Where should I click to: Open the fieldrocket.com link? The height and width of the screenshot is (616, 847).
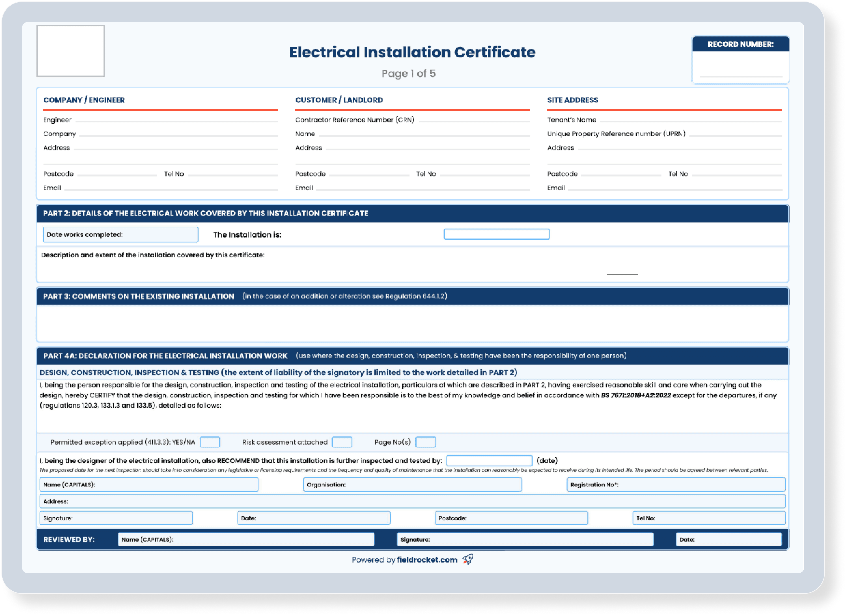point(426,560)
